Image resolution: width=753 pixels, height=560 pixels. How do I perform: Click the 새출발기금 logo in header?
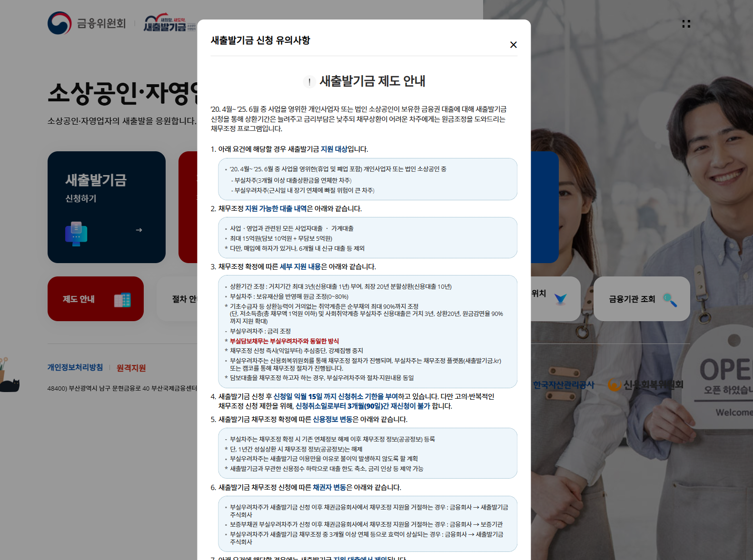[170, 23]
